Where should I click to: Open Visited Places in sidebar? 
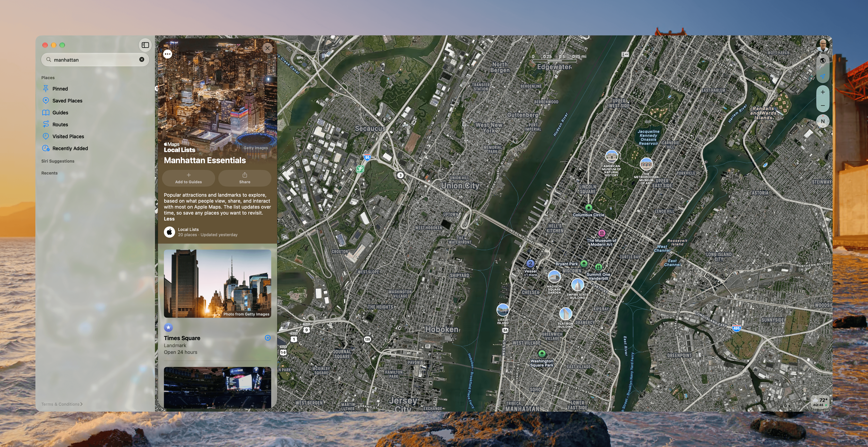[68, 136]
